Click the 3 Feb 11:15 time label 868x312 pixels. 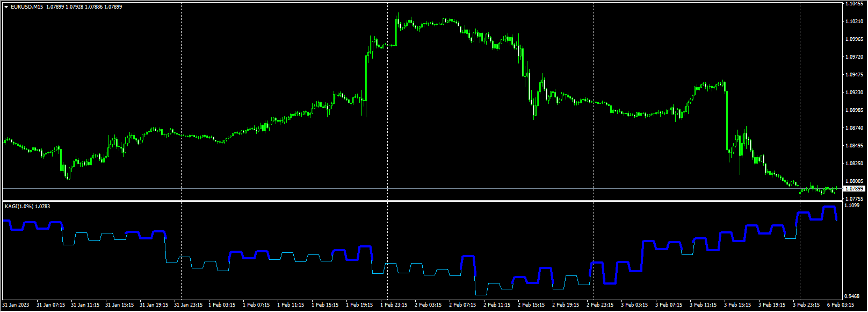click(x=703, y=305)
